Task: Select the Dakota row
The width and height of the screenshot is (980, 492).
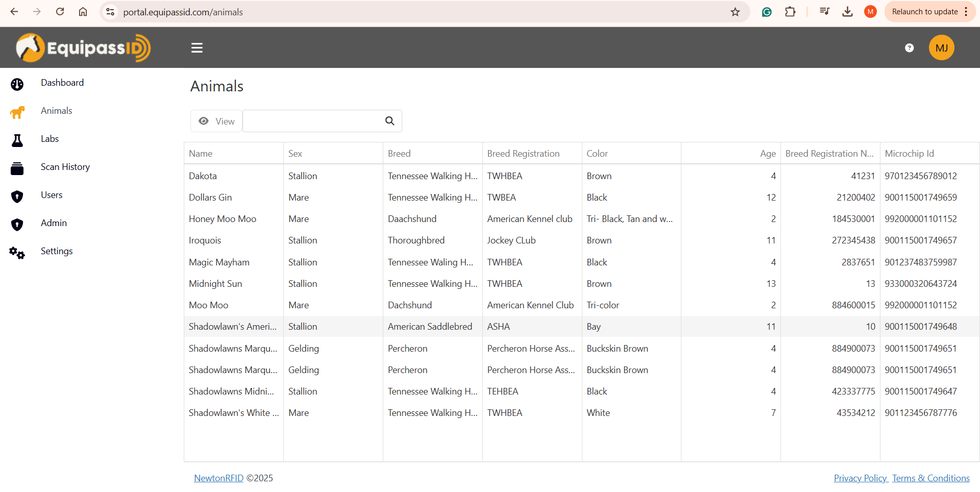Action: tap(582, 176)
